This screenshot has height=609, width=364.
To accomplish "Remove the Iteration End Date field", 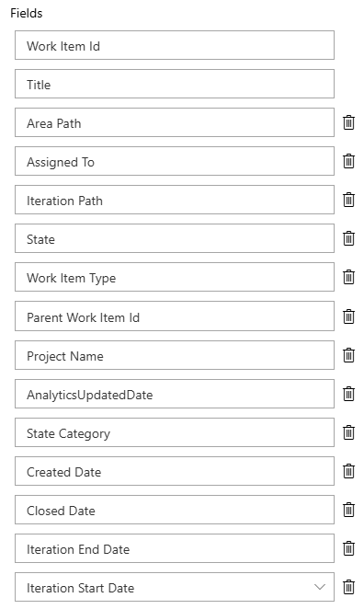I will [348, 548].
